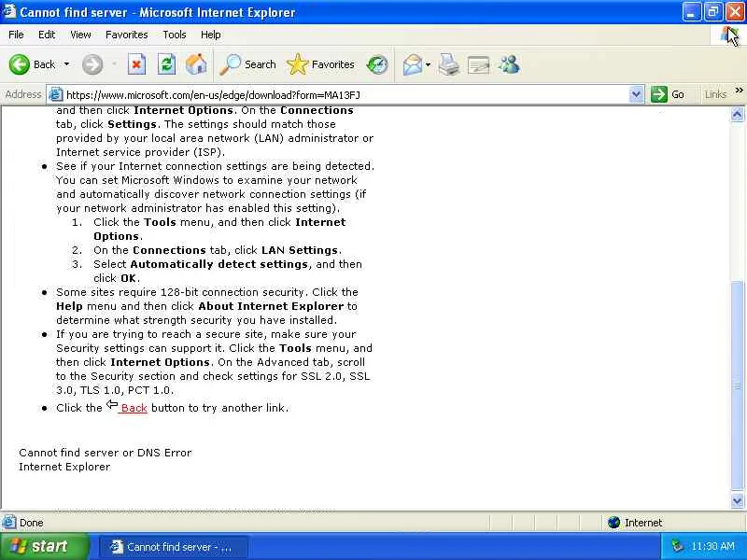Click the green Back arrow icon
Screen dimensions: 747x560
pos(19,64)
